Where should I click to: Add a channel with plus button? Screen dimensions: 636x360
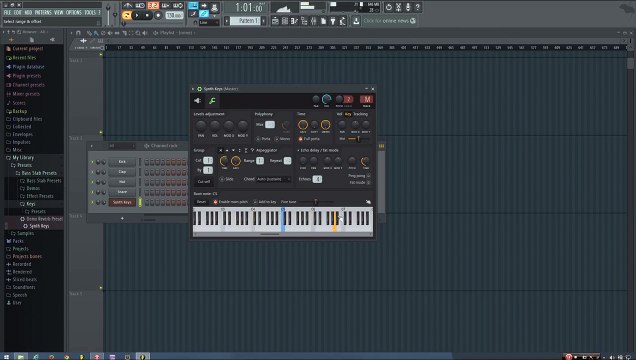click(x=122, y=219)
